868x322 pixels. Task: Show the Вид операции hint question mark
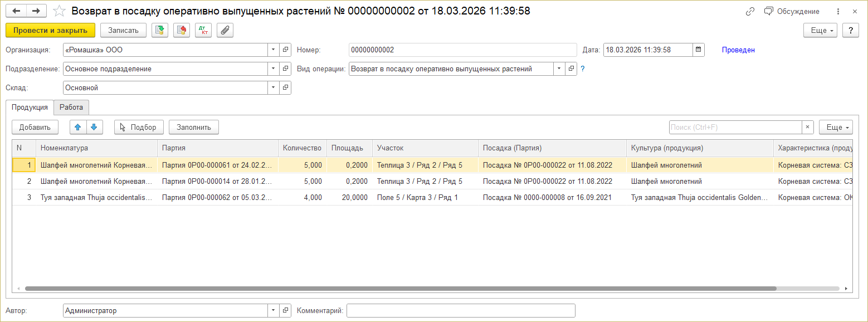click(583, 69)
